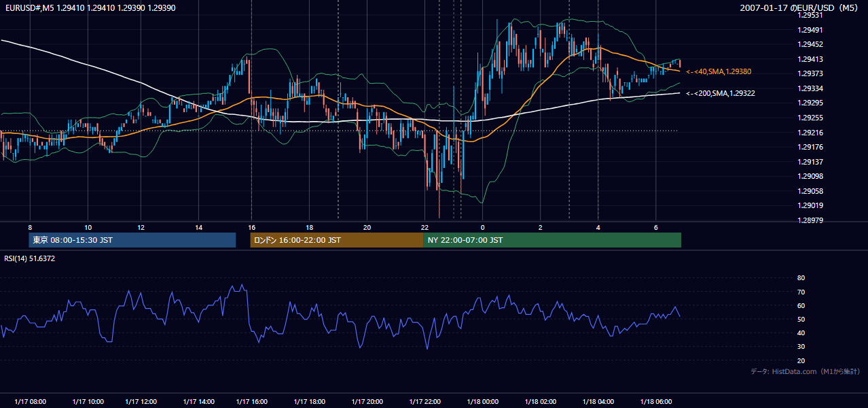
Task: Click hour label 18 under the price chart
Action: tap(309, 227)
